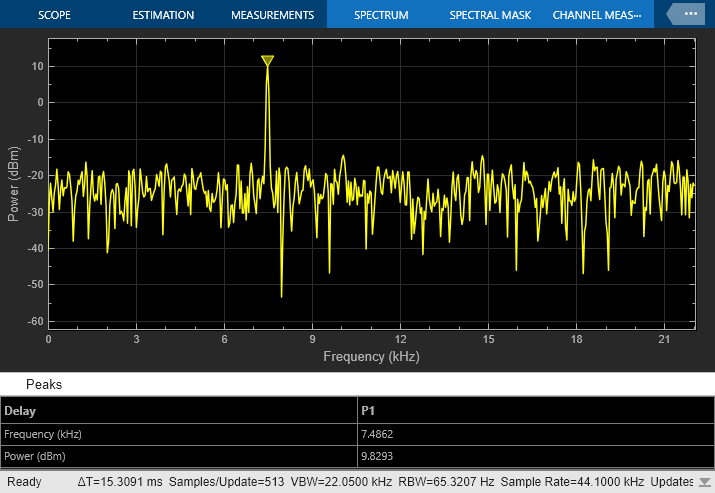
Task: Open the SPECTRAL MASK tab
Action: pyautogui.click(x=490, y=15)
